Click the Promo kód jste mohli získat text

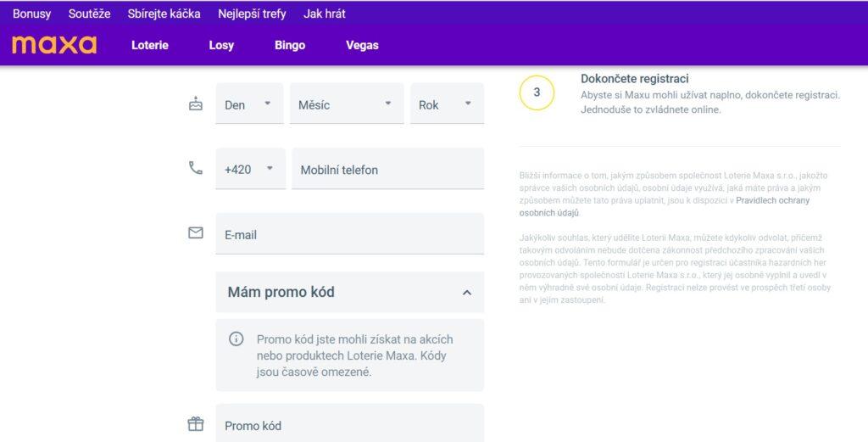(355, 355)
